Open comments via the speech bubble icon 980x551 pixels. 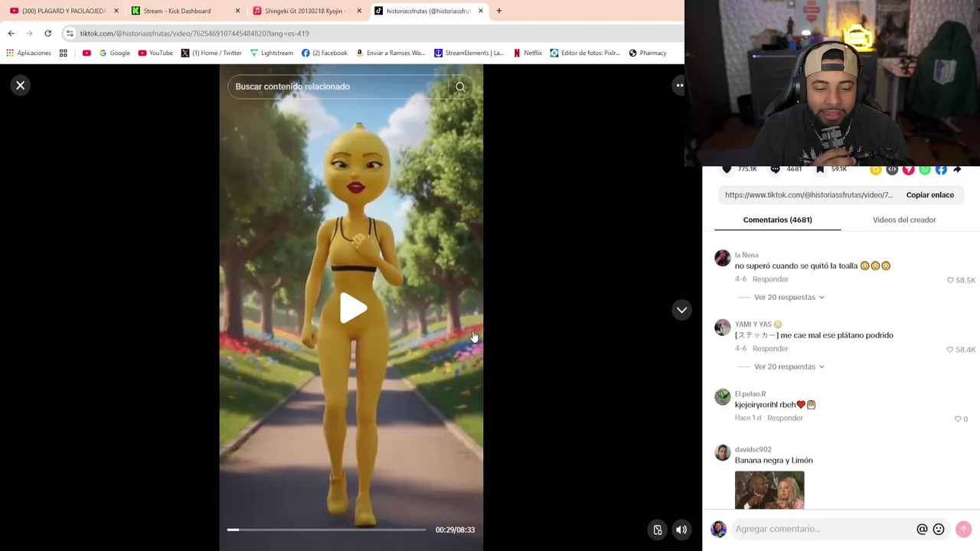point(775,169)
